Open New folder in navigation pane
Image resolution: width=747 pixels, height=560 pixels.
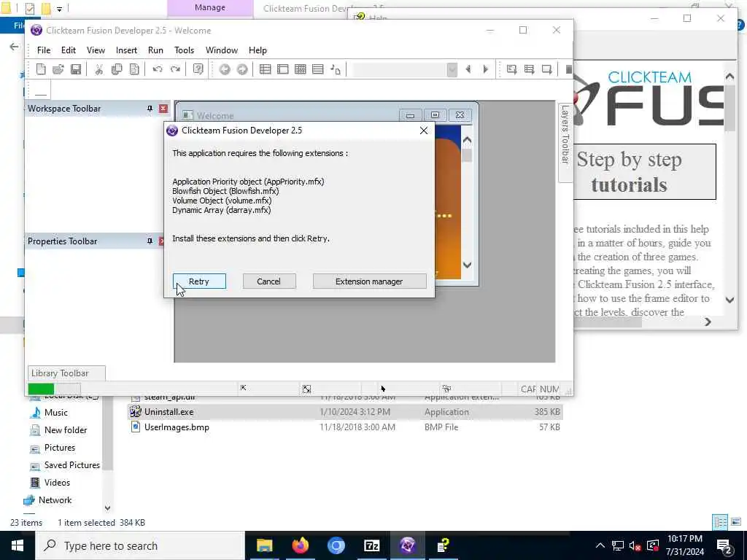point(65,430)
